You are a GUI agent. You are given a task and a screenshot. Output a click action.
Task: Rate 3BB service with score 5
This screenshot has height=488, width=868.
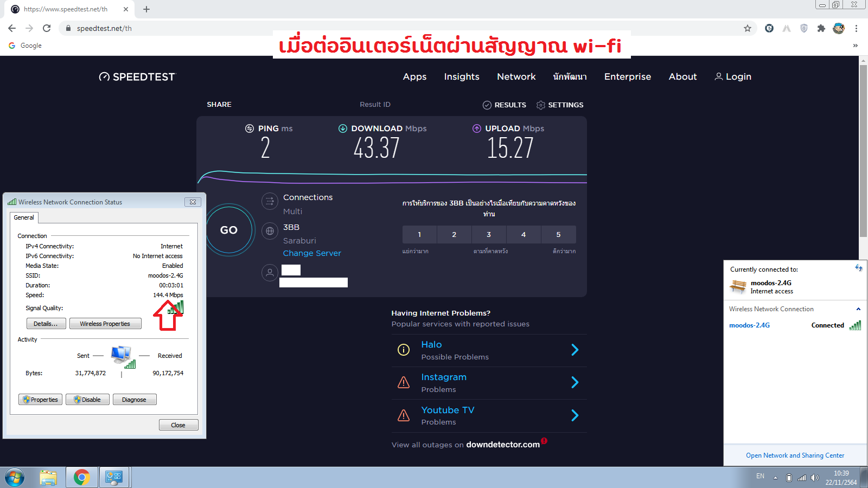[x=558, y=235]
